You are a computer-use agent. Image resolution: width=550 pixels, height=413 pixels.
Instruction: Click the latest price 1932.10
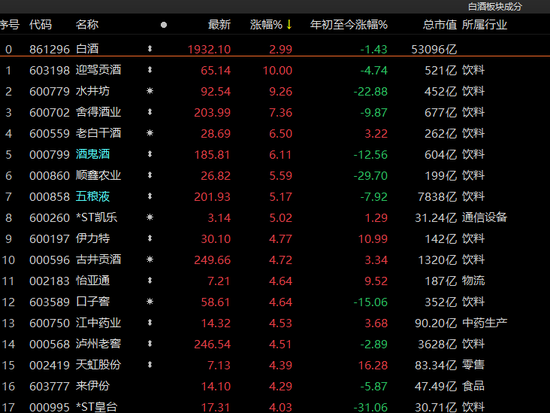pyautogui.click(x=209, y=49)
